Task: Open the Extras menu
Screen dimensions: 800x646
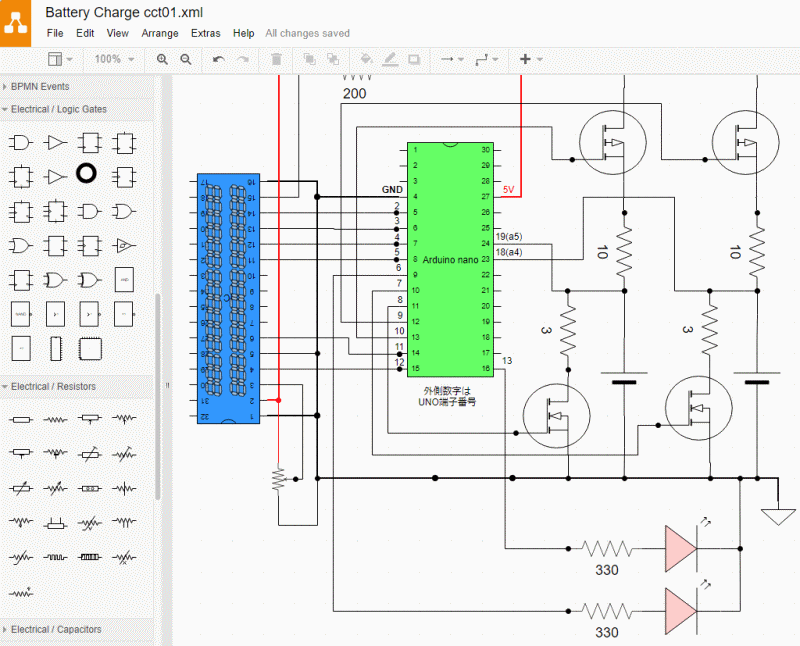Action: click(205, 33)
